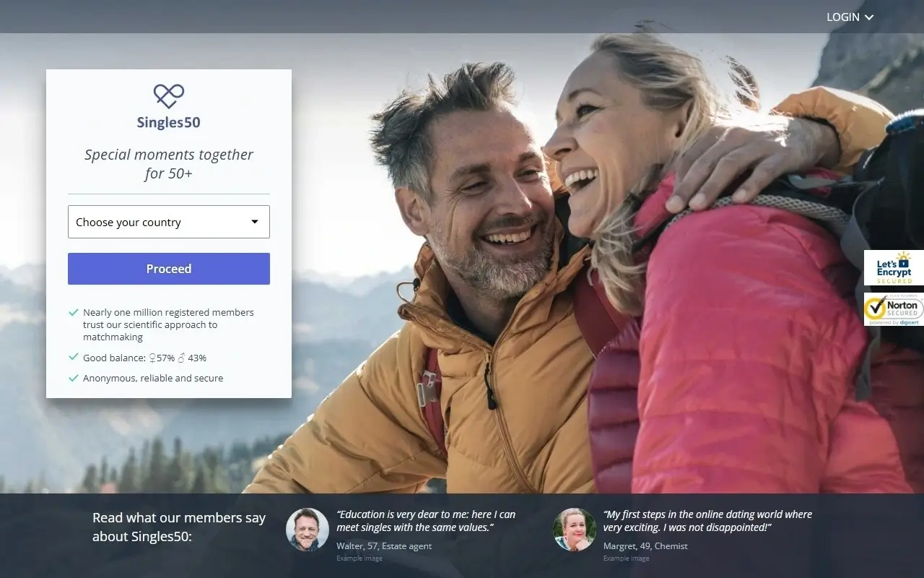Click checkmark beside registered members text
Image resolution: width=924 pixels, height=578 pixels.
pos(73,312)
